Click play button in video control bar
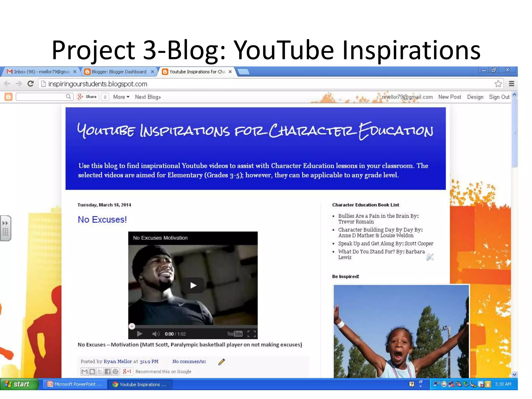 (139, 334)
